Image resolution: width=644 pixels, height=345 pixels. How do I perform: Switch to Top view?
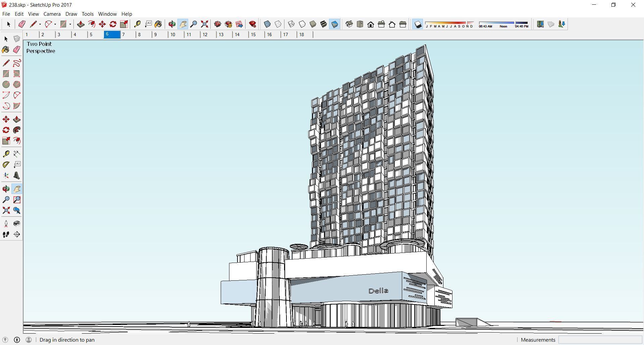pyautogui.click(x=360, y=24)
